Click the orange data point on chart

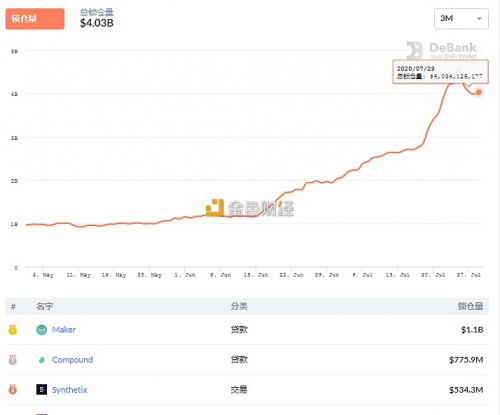(x=479, y=92)
